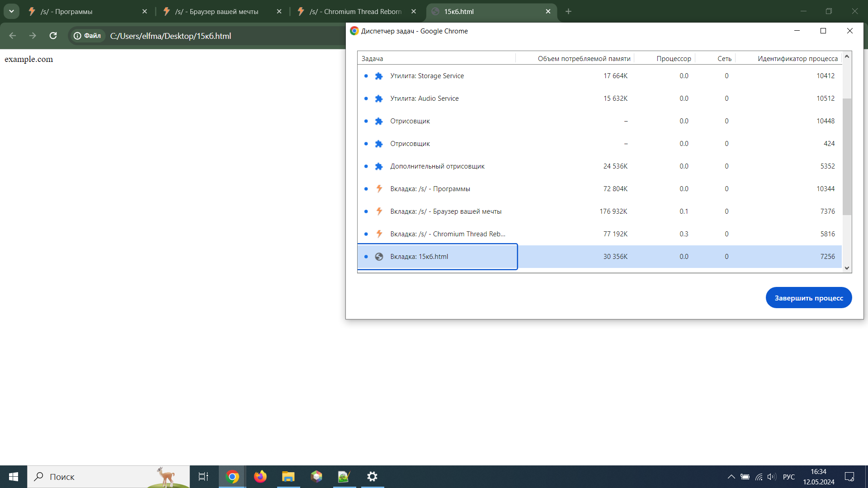Switch to the /s/ - Программы tab

coord(86,12)
